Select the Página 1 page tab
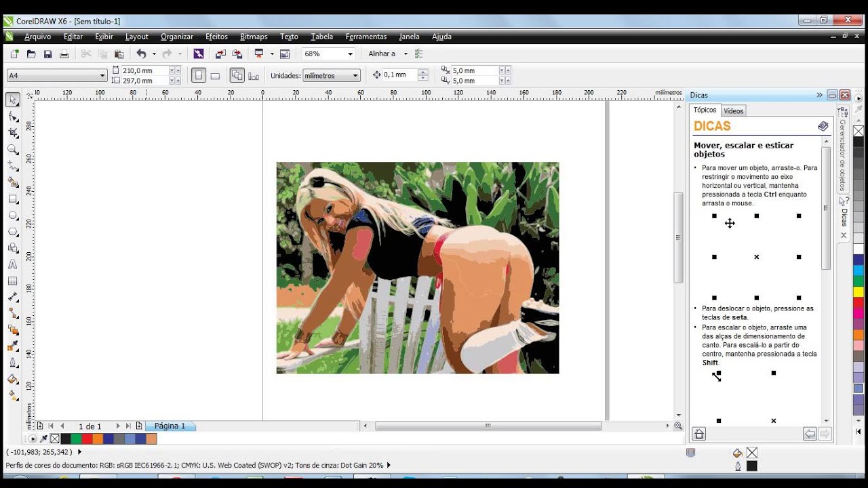 coord(170,426)
